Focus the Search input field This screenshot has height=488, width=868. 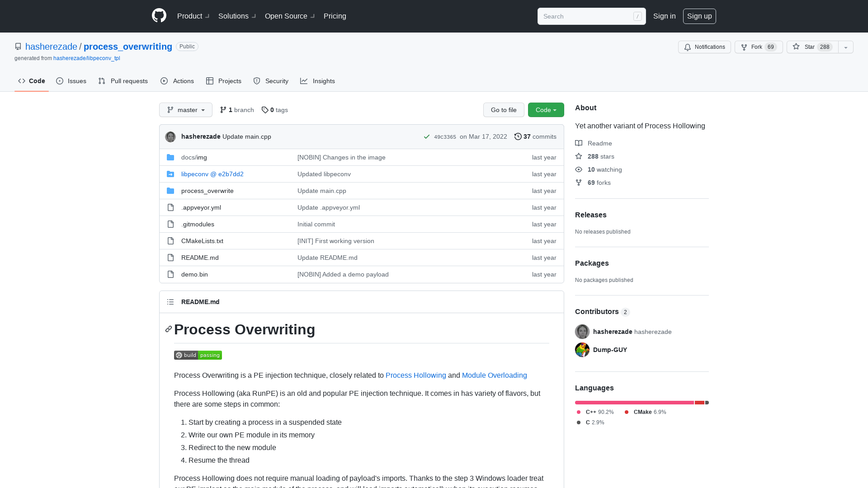[592, 16]
